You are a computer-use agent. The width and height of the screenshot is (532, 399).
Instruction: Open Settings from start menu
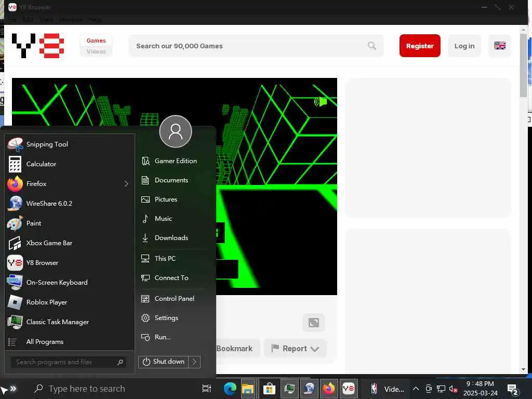pyautogui.click(x=175, y=318)
